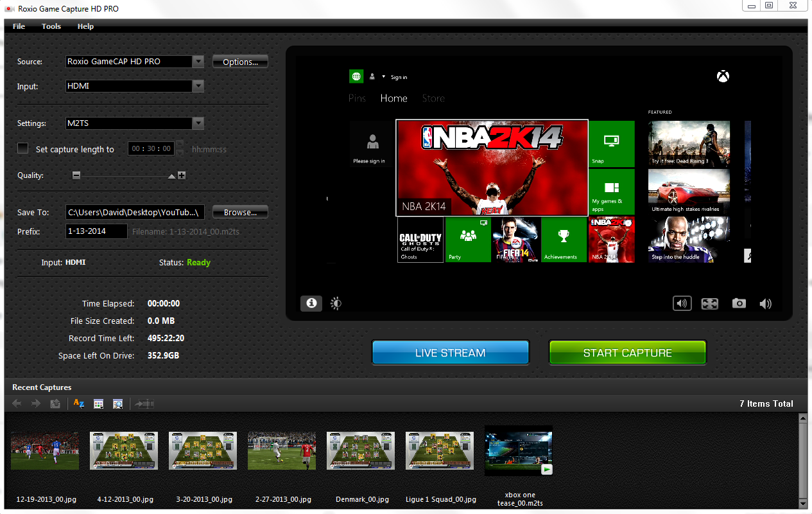812x514 pixels.
Task: Click the "0.0 MB" file size value
Action: (x=161, y=321)
